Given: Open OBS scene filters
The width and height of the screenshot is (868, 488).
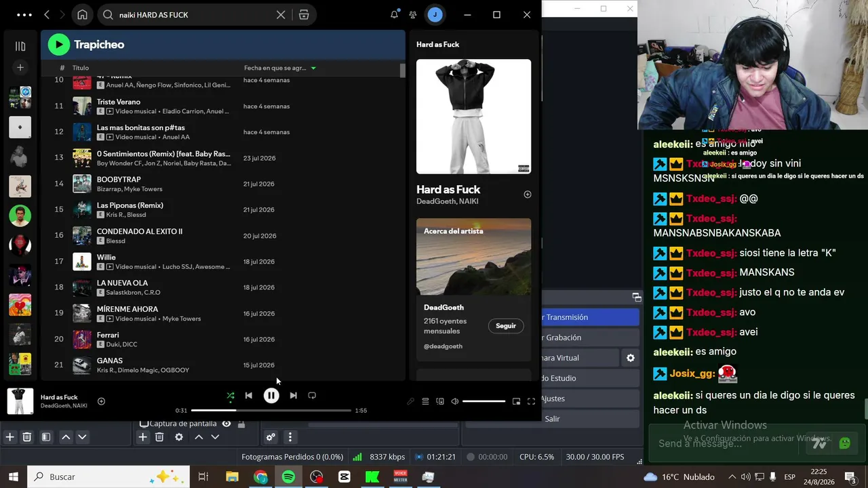Looking at the screenshot, I should (x=46, y=437).
